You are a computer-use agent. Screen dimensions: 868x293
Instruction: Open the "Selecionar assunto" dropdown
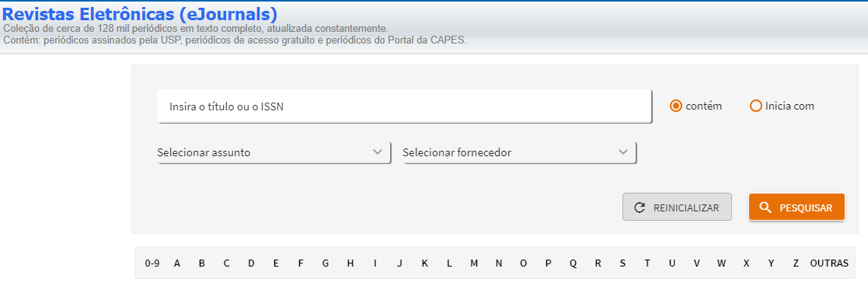(274, 152)
